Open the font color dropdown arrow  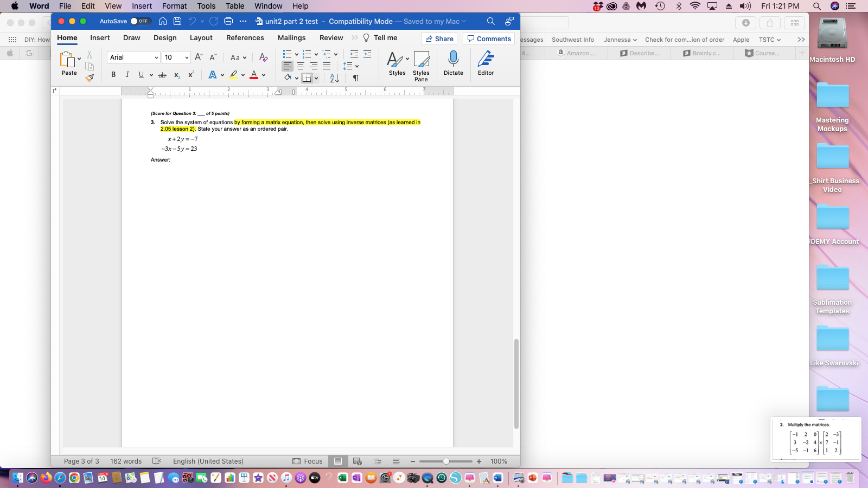[264, 75]
